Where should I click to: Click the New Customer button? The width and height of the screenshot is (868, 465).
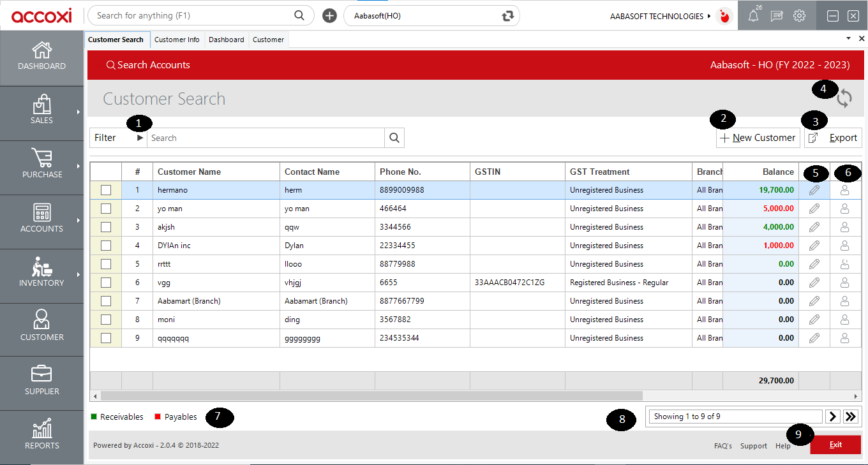tap(758, 138)
